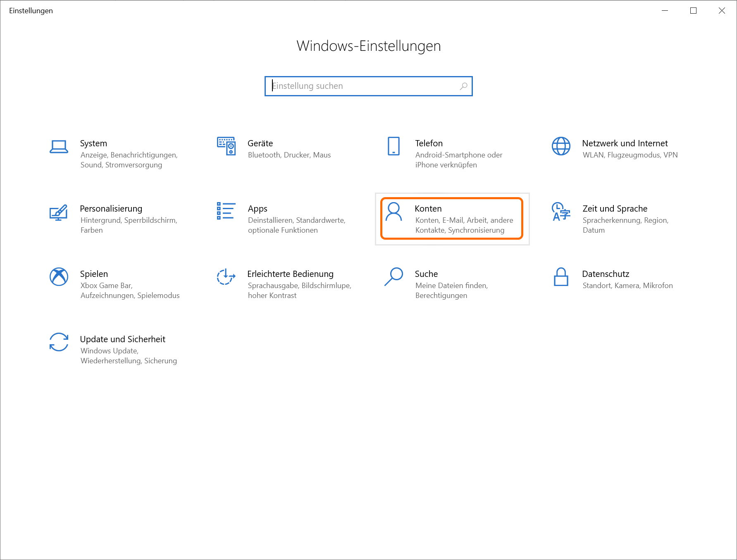Screen dimensions: 737x560
Task: Select the Konten person icon
Action: click(394, 212)
